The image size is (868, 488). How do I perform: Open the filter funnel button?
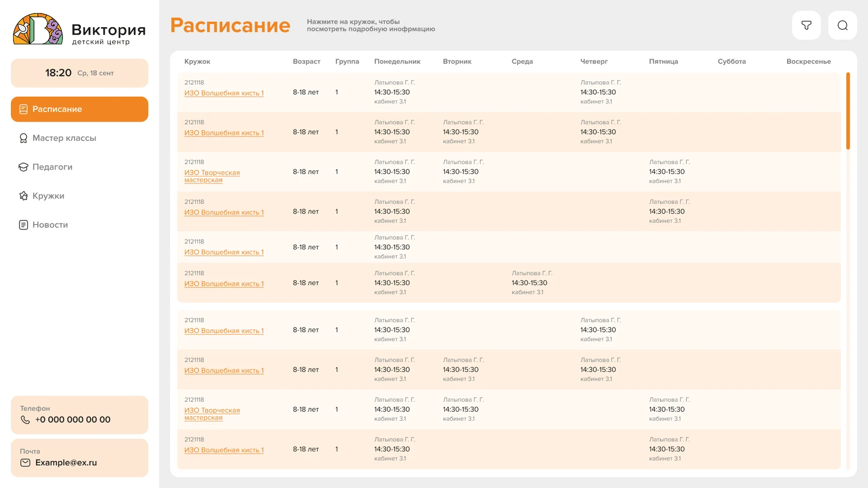[x=806, y=25]
